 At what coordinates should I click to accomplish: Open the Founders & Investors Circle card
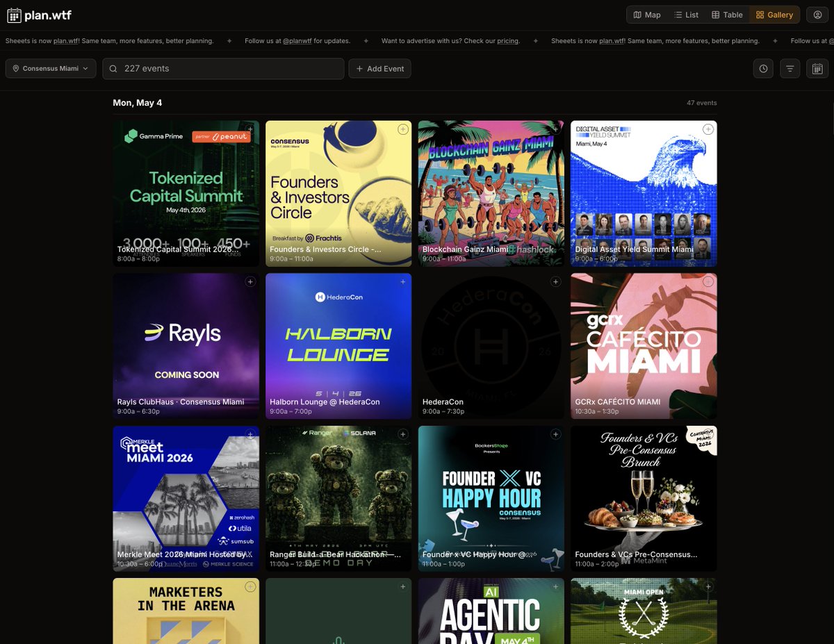[338, 193]
